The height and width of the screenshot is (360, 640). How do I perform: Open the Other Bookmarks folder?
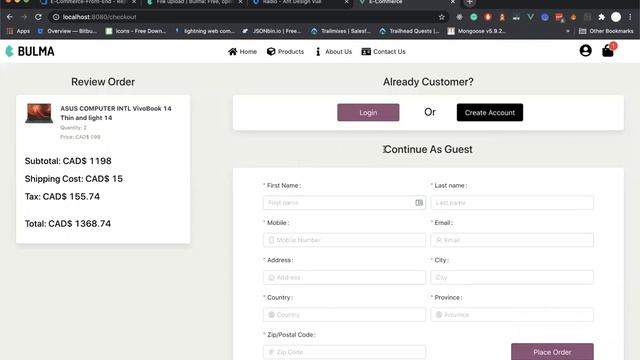(606, 31)
